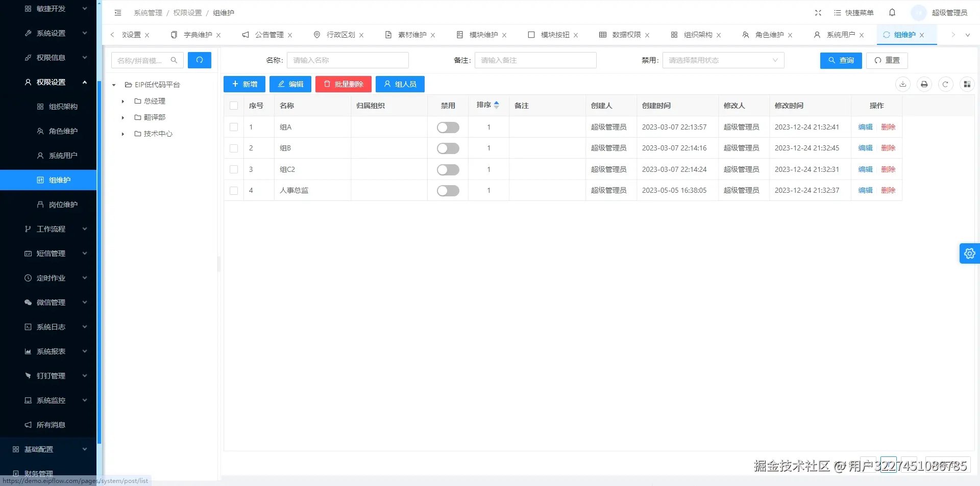Open the floating settings gear
Image resolution: width=980 pixels, height=486 pixels.
(970, 253)
